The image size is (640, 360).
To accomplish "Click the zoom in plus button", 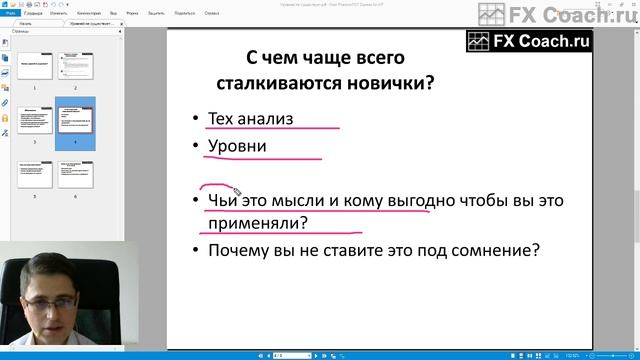I will (x=631, y=356).
